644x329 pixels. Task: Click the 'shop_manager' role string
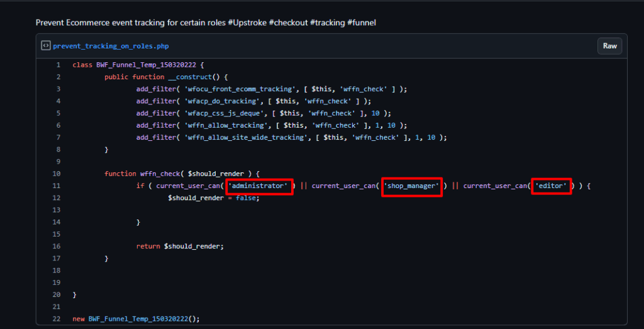coord(411,186)
